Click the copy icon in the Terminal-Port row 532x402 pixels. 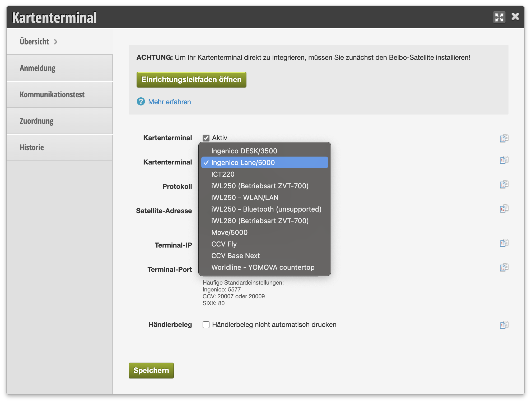click(x=504, y=267)
